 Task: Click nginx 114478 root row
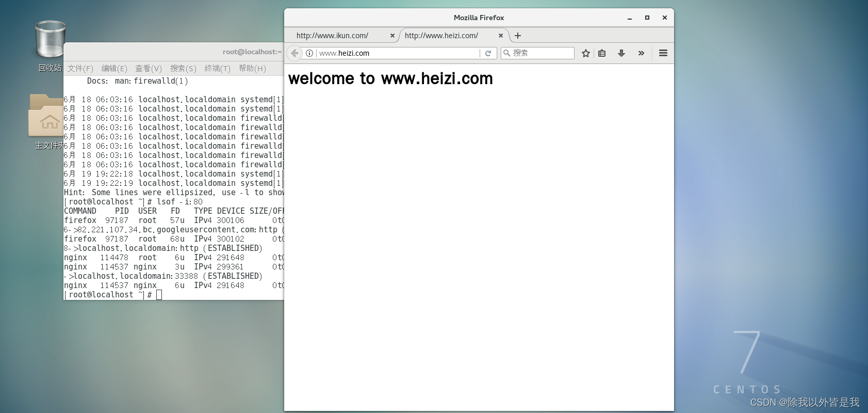coord(174,258)
